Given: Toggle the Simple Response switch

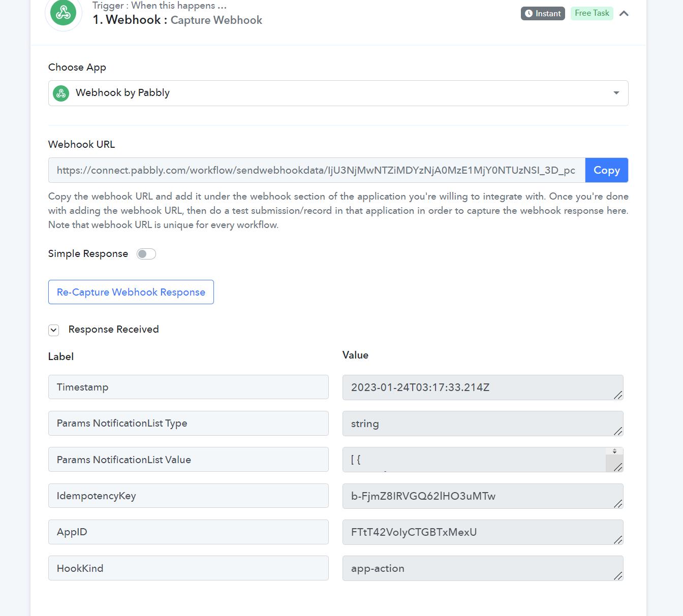Looking at the screenshot, I should tap(146, 254).
